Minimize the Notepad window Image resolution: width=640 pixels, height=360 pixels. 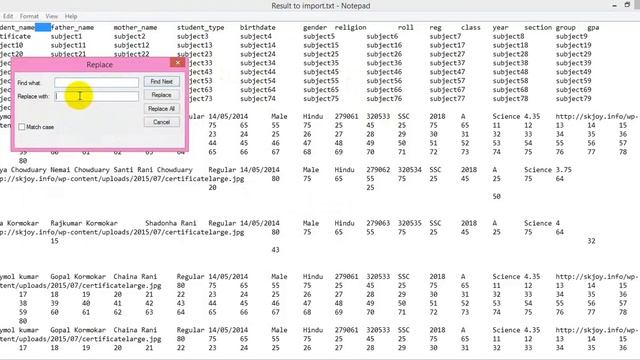(x=614, y=5)
